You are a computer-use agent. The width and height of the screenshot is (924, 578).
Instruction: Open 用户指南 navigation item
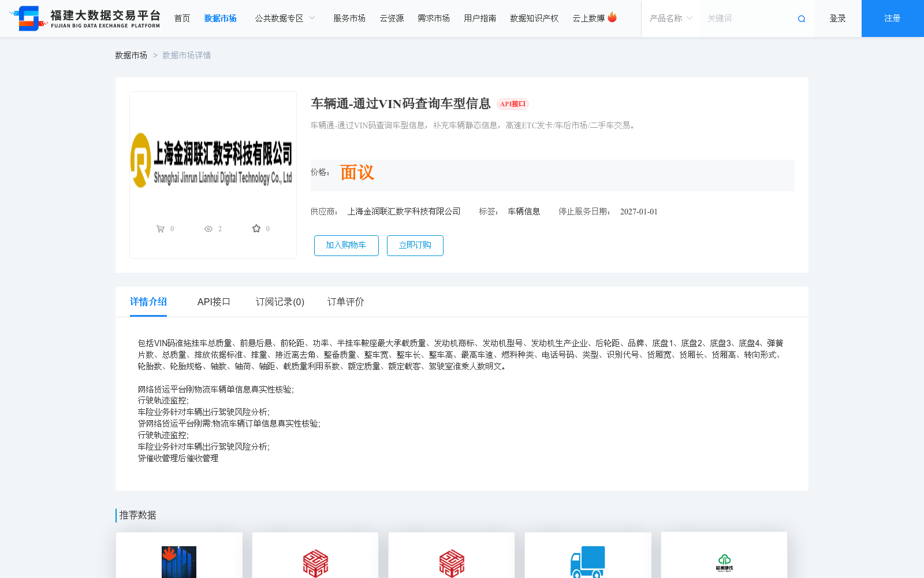coord(480,18)
